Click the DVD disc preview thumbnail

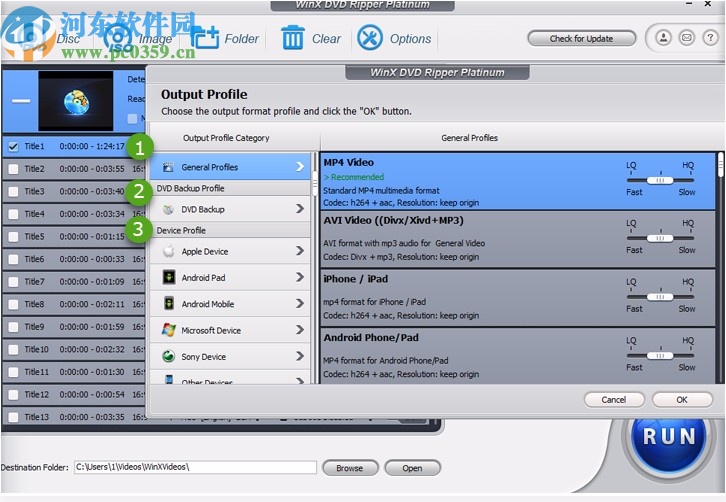(76, 100)
